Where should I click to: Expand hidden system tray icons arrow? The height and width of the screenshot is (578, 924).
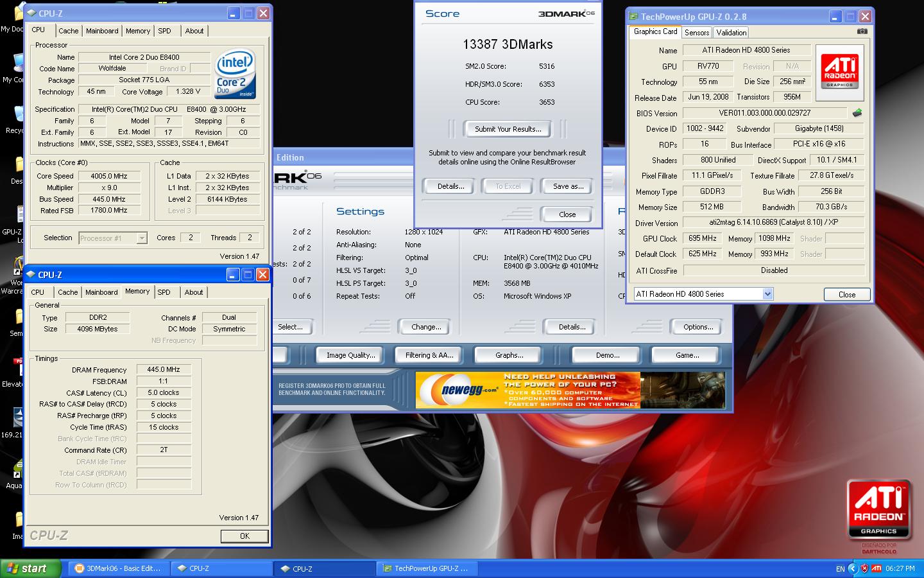[852, 568]
